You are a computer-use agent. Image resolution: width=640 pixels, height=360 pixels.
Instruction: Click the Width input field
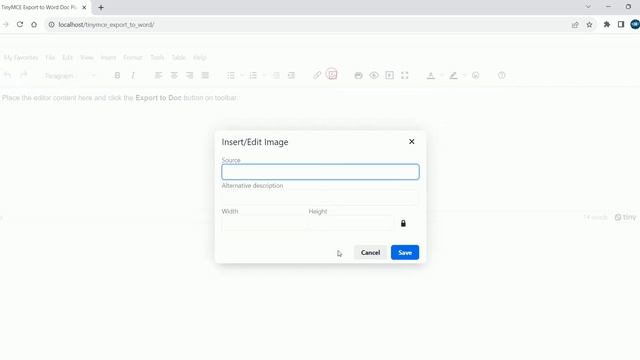[x=263, y=223]
